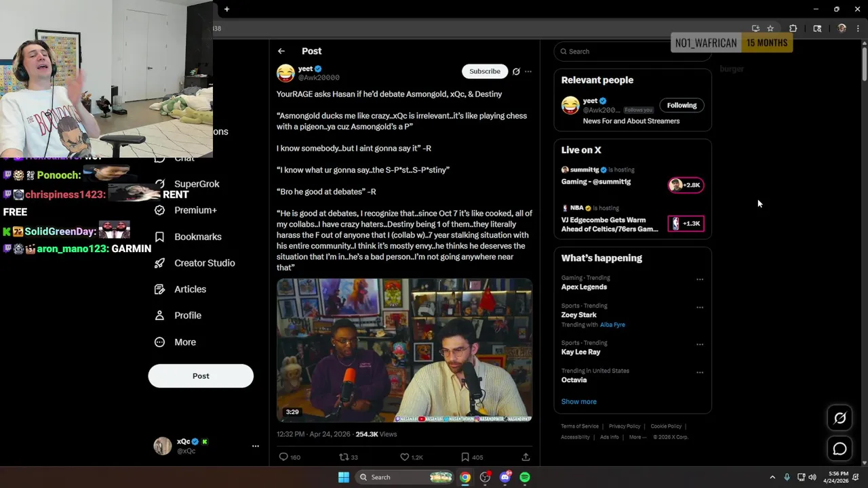Go back using the Post arrow

pyautogui.click(x=281, y=51)
